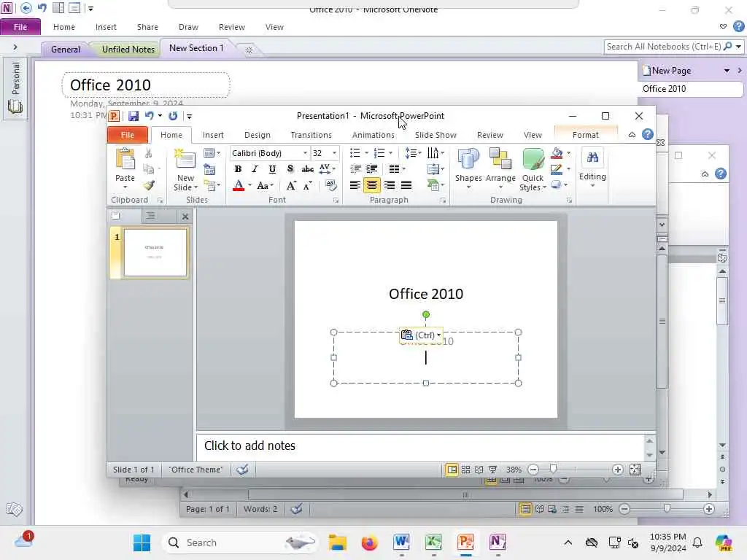This screenshot has height=560, width=747.
Task: Expand the Bullets dropdown arrow
Action: [366, 153]
